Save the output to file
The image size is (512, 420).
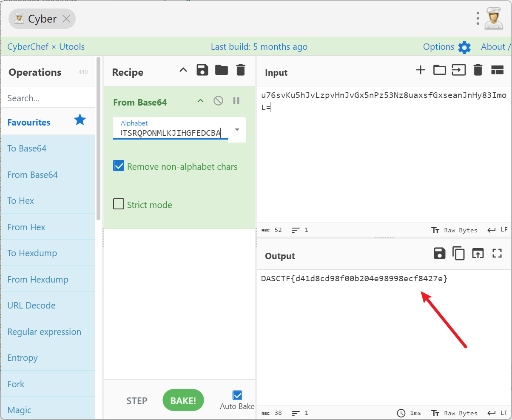click(x=439, y=253)
